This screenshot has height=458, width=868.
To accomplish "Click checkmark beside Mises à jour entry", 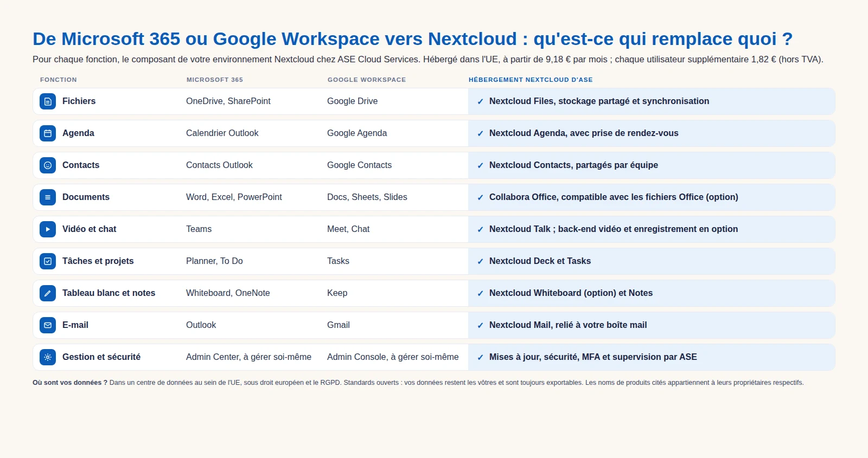I will (480, 357).
